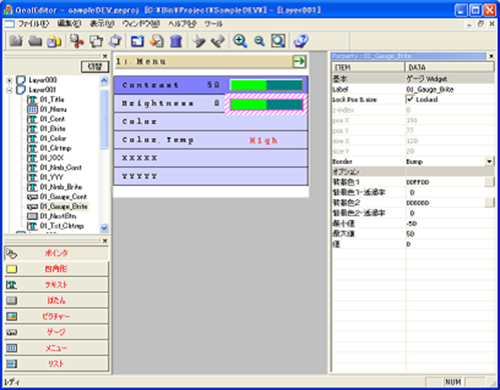Select the ピクチャー picture tool
This screenshot has height=390, width=500.
(x=56, y=316)
